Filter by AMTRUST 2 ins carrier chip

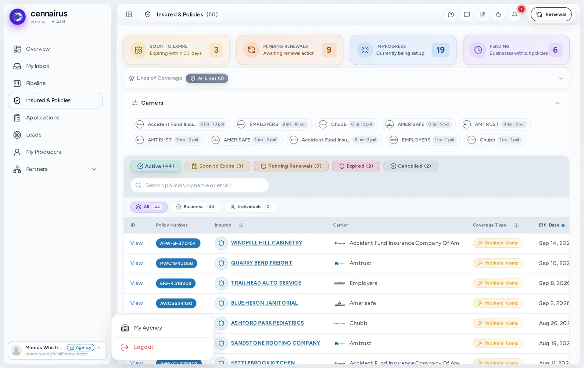168,140
